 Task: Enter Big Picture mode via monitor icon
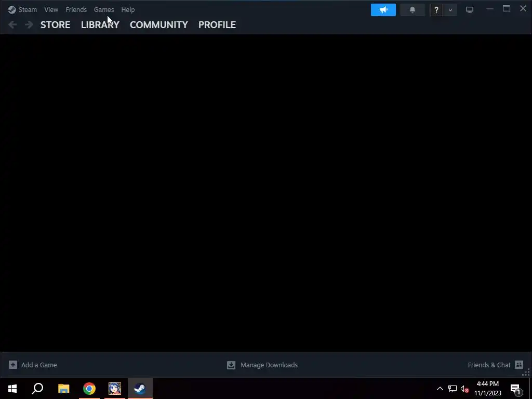(470, 10)
